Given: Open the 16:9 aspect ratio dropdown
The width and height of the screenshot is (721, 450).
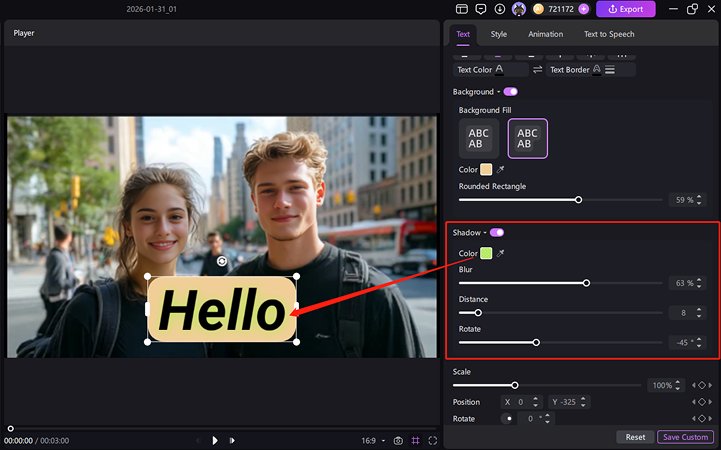Looking at the screenshot, I should [x=373, y=440].
